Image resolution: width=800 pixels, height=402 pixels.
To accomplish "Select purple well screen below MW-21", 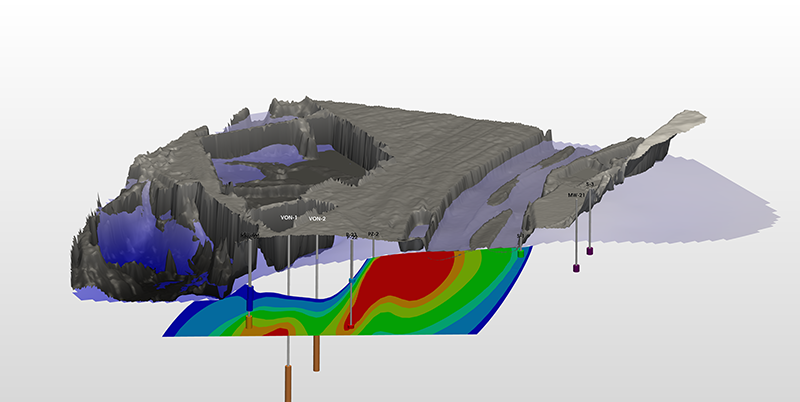I will [576, 268].
